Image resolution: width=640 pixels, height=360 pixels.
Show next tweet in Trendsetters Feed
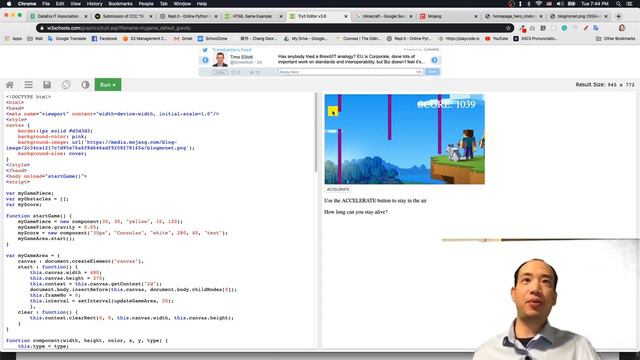pyautogui.click(x=434, y=60)
